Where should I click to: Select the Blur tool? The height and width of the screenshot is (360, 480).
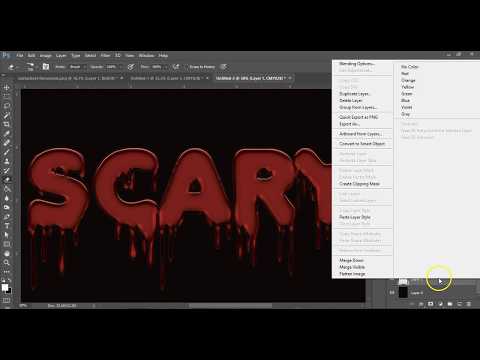coord(6,198)
